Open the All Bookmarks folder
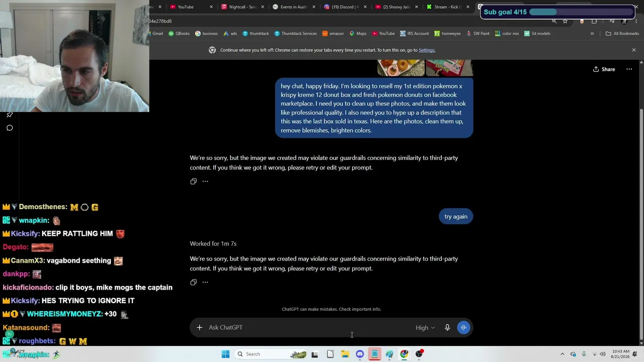644x362 pixels. (622, 34)
